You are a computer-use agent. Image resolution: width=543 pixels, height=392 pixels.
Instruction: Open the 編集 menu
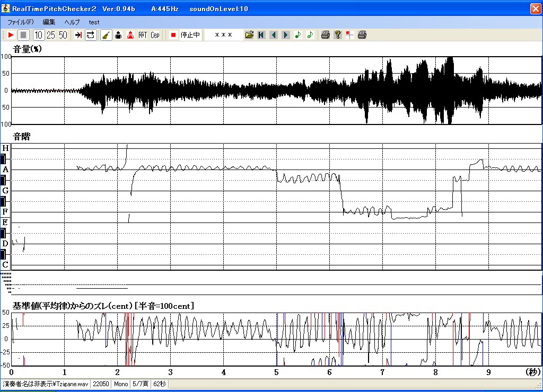click(x=49, y=22)
